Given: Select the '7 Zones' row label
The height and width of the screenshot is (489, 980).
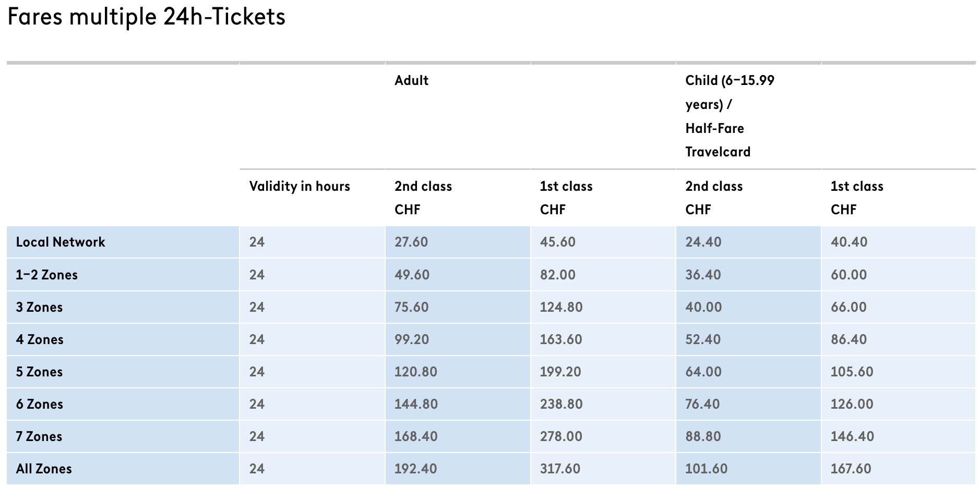Looking at the screenshot, I should click(x=39, y=436).
